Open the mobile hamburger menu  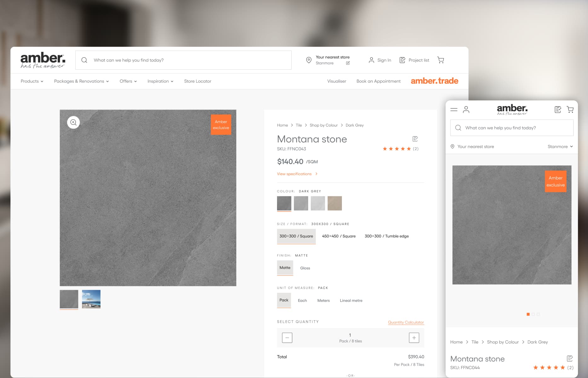point(454,110)
